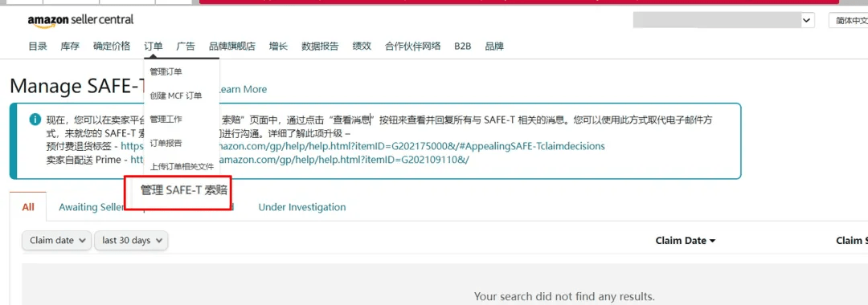Open the 简体中文 language selector

(x=848, y=20)
